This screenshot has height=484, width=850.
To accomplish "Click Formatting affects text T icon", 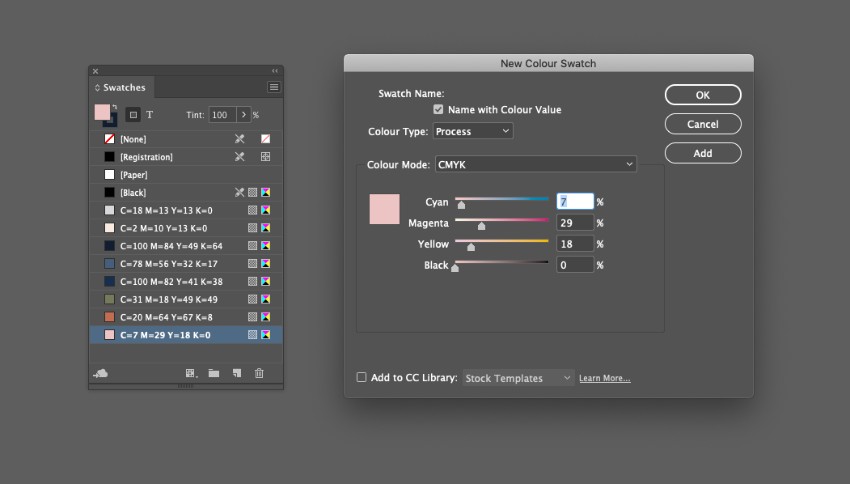I will (x=150, y=115).
